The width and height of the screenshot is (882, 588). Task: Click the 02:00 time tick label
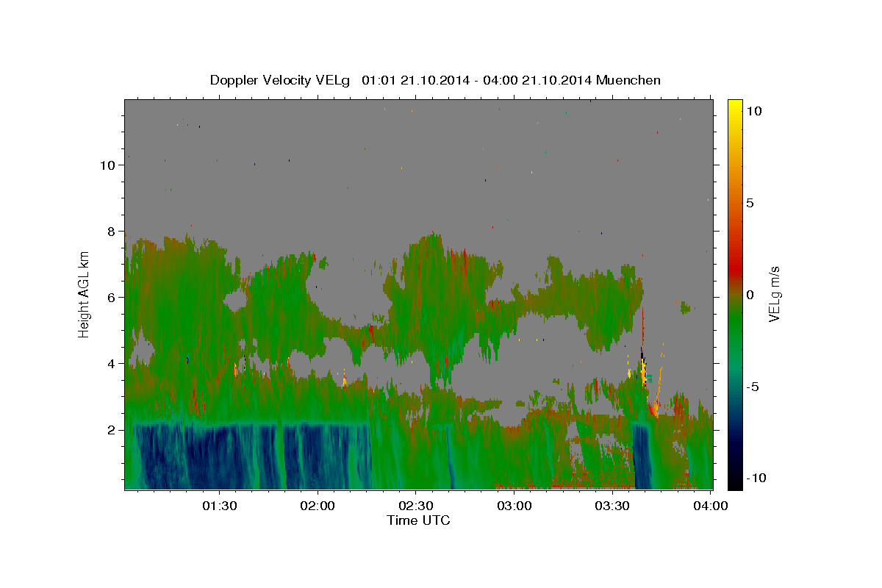318,506
